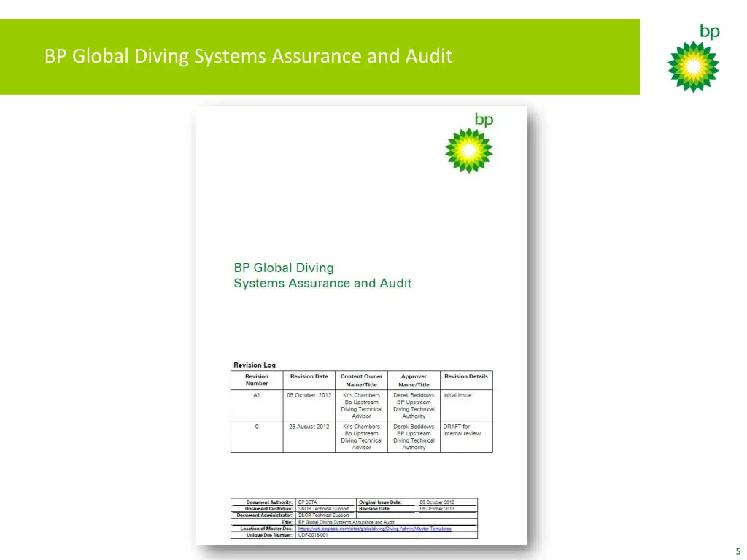The width and height of the screenshot is (747, 560).
Task: Click the 'Original Issue Date:' label
Action: point(380,502)
